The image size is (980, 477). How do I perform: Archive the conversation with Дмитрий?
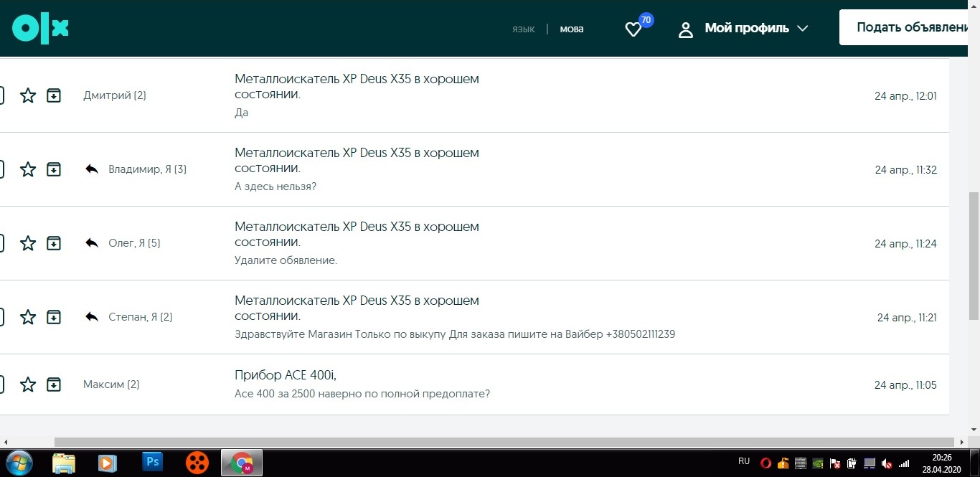[54, 95]
